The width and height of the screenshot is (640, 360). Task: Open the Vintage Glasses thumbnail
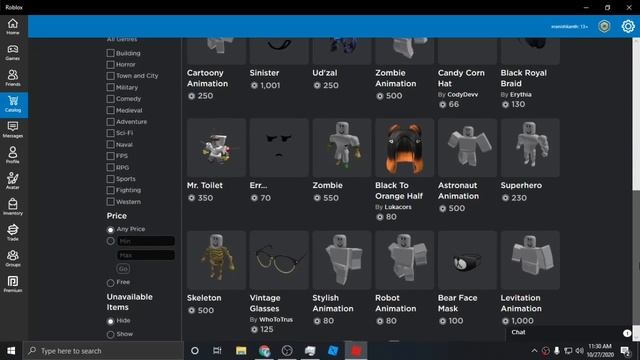pyautogui.click(x=279, y=260)
